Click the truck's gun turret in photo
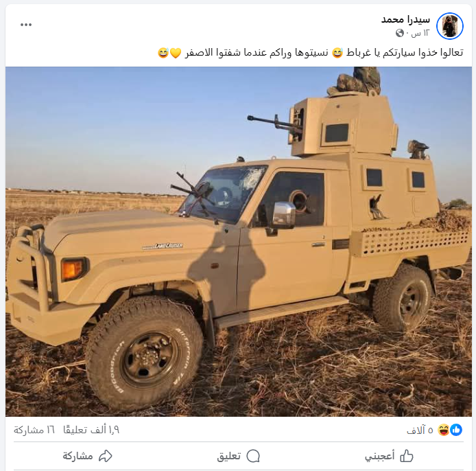The image size is (476, 471). point(342,126)
